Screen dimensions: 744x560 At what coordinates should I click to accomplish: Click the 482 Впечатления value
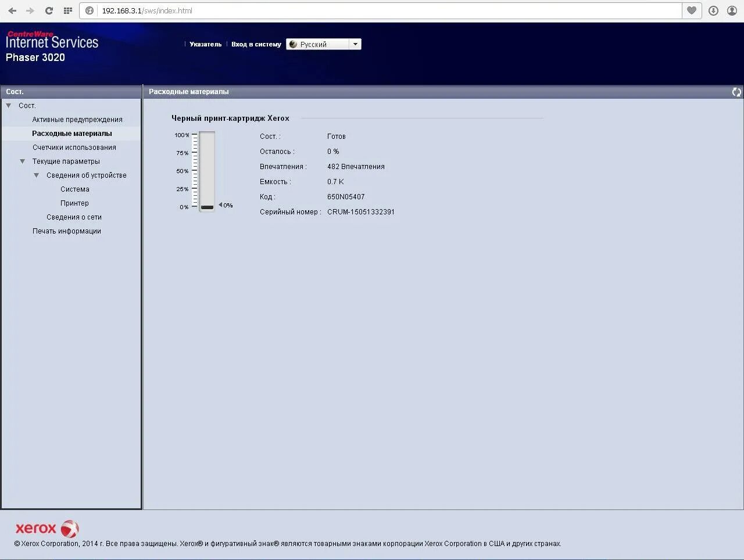click(x=356, y=167)
